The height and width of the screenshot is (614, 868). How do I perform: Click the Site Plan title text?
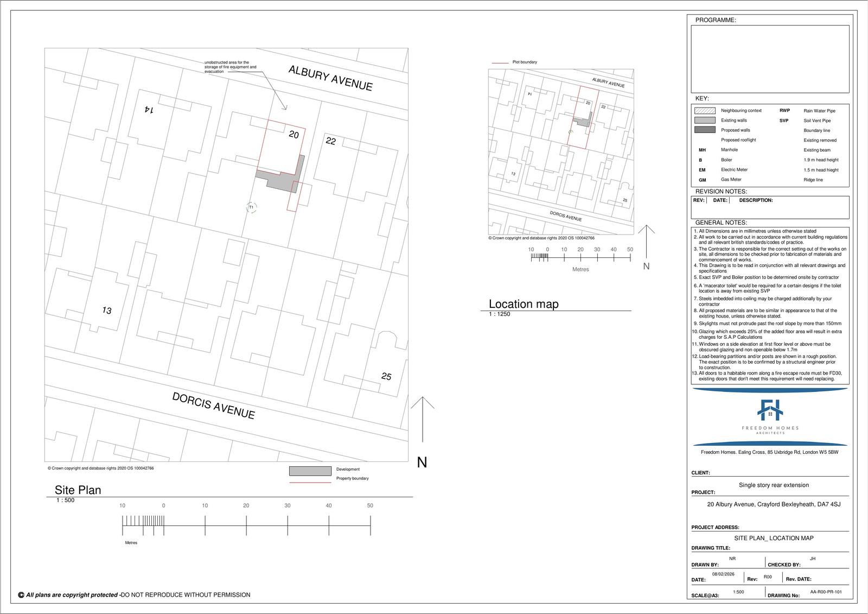pyautogui.click(x=78, y=490)
